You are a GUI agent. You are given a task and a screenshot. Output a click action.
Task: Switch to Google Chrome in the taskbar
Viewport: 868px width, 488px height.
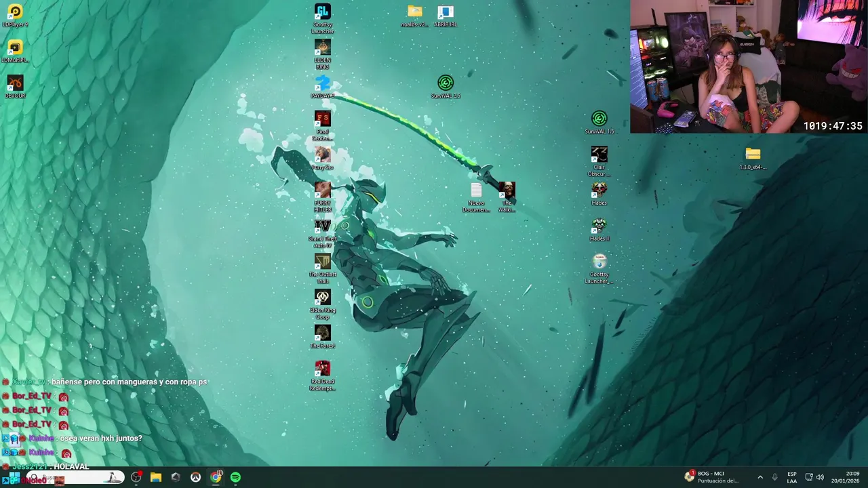tap(216, 477)
